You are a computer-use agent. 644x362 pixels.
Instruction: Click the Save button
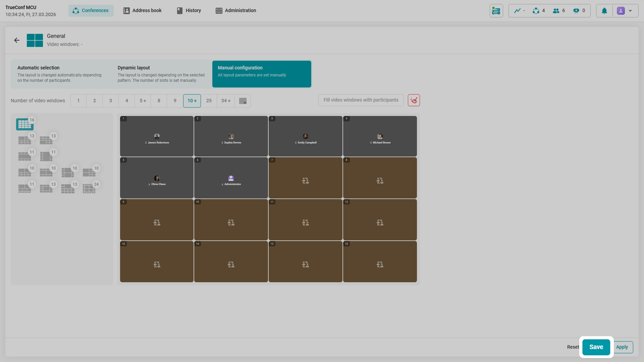click(596, 347)
